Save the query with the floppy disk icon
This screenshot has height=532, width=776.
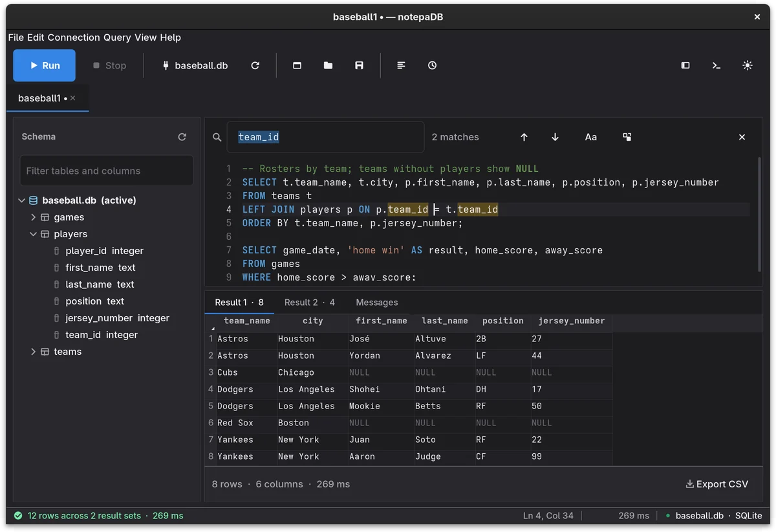[359, 65]
